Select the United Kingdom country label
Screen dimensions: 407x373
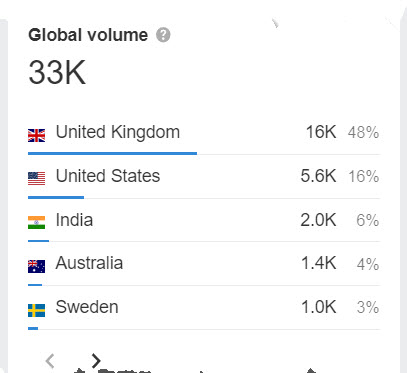click(118, 132)
